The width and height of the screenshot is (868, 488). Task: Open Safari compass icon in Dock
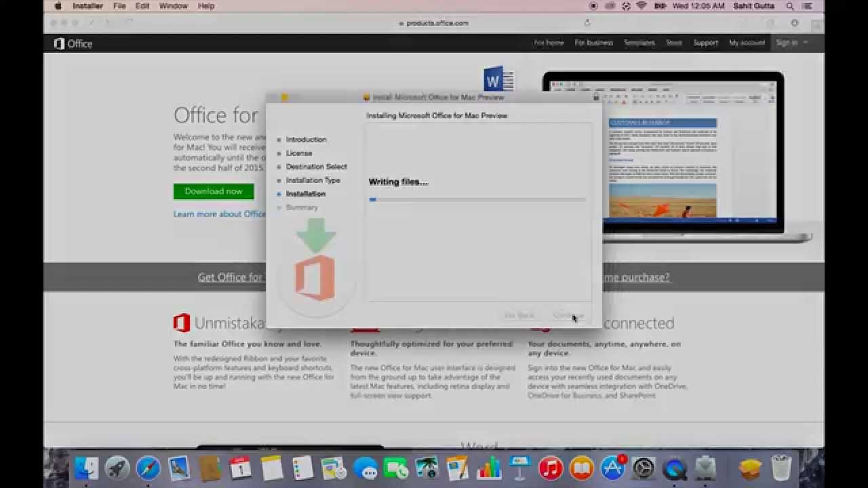[x=148, y=468]
